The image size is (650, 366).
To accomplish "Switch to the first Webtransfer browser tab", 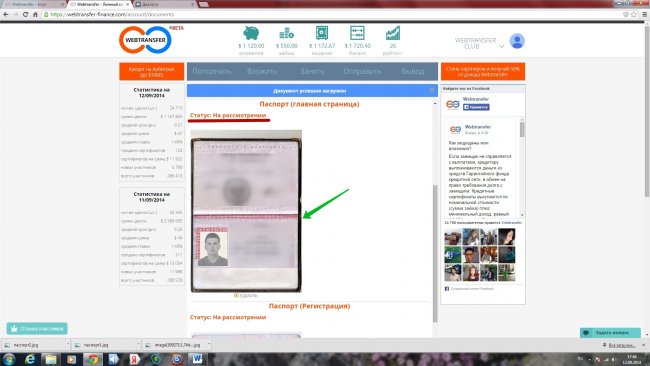I will [x=33, y=4].
